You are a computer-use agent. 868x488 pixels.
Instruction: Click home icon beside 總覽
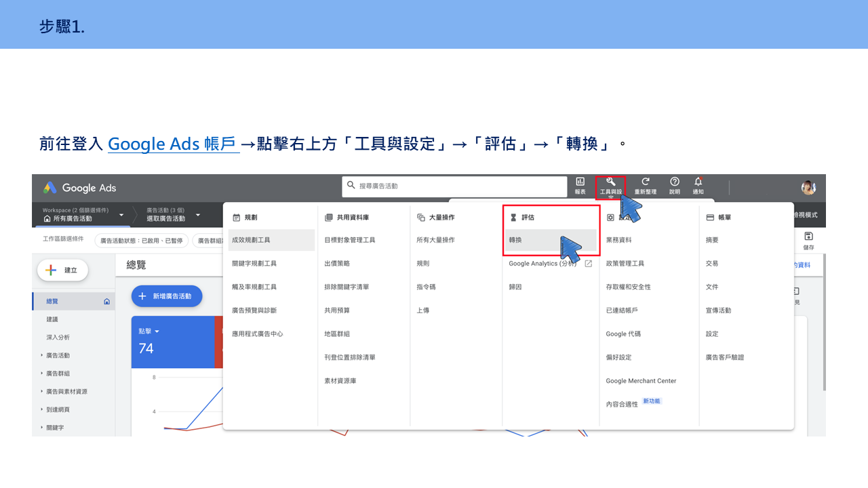pos(106,301)
